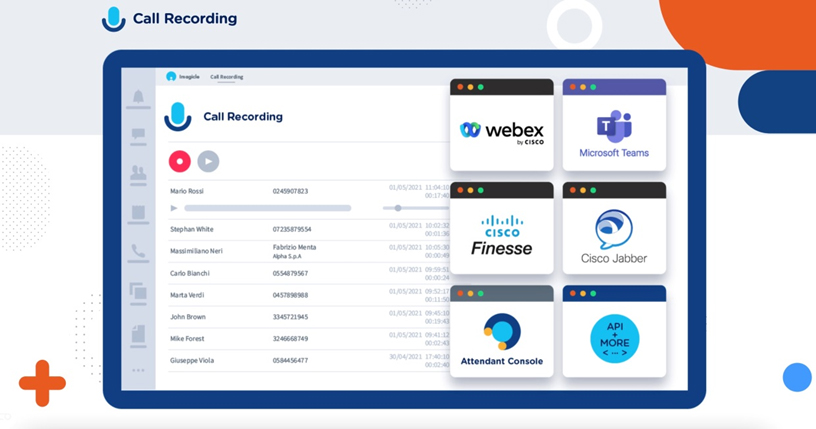Open the phone handset sidebar icon
Image resolution: width=816 pixels, height=429 pixels.
point(138,251)
